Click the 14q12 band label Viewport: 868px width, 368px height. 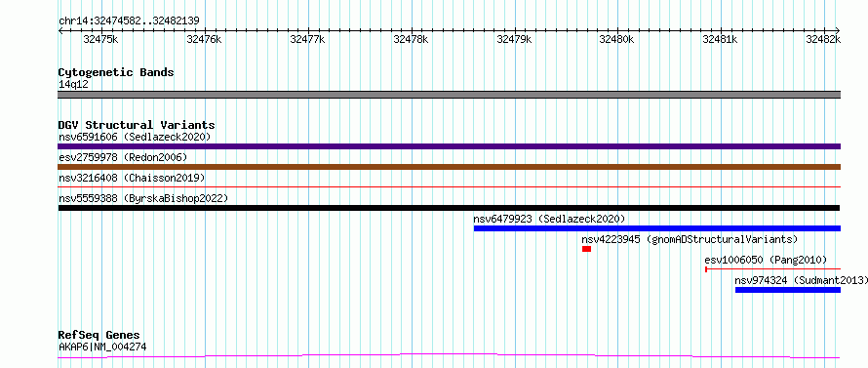click(73, 85)
